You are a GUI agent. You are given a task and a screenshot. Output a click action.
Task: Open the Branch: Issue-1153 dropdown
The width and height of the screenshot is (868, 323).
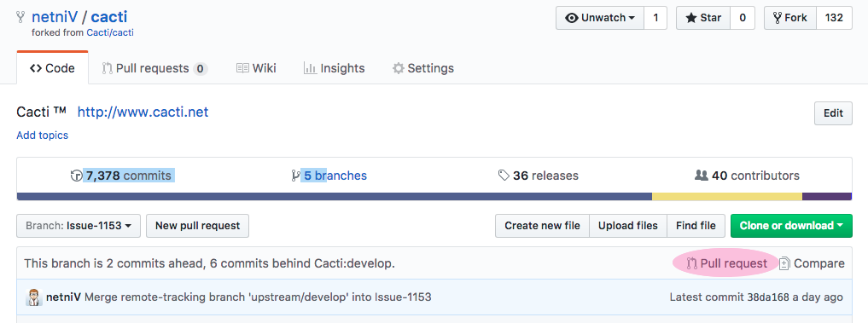coord(79,226)
